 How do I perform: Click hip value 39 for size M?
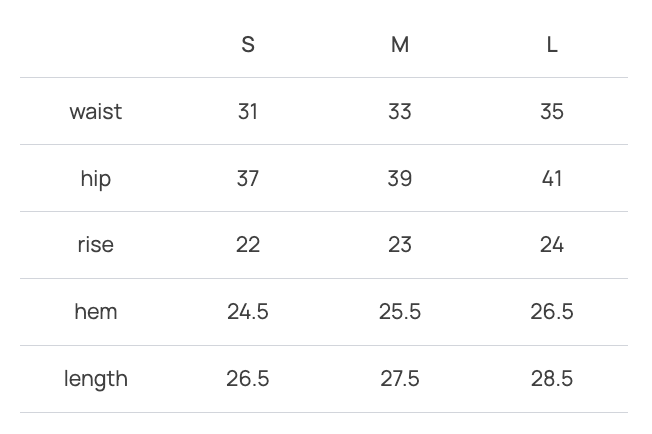[x=400, y=178]
